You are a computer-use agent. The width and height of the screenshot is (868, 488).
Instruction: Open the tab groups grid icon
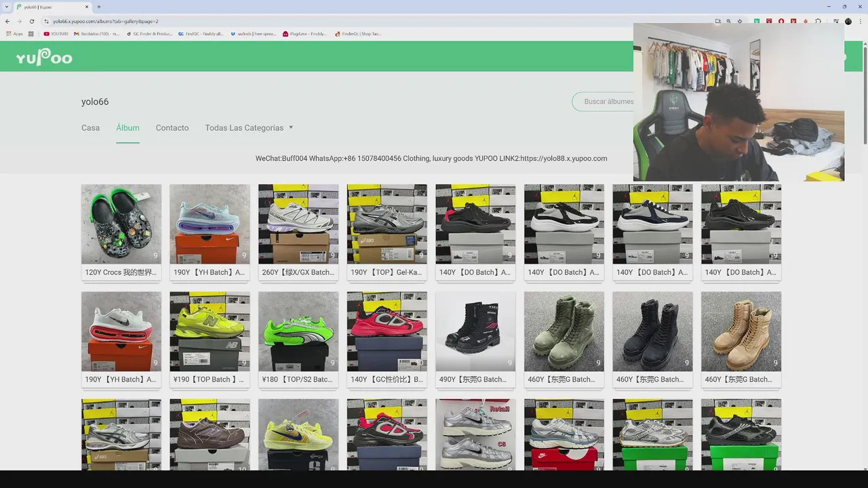(31, 33)
